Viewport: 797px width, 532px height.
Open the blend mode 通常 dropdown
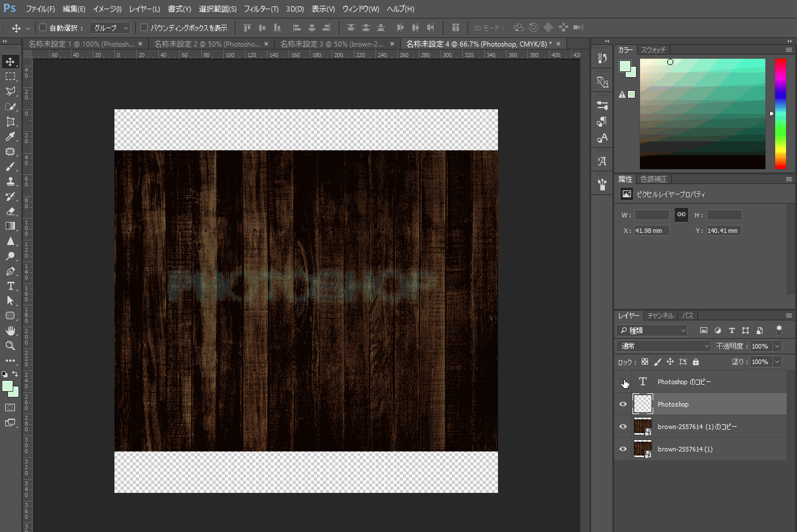click(664, 346)
